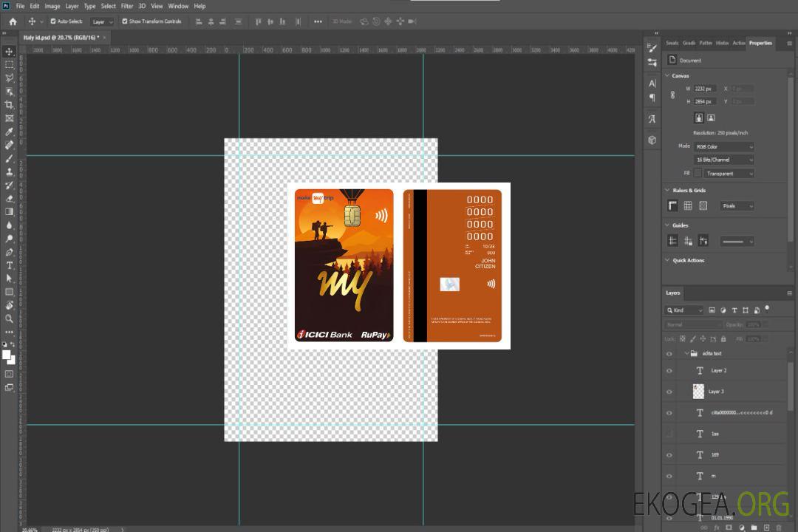Hide Layer 2 with its eye icon
798x532 pixels.
click(x=669, y=370)
